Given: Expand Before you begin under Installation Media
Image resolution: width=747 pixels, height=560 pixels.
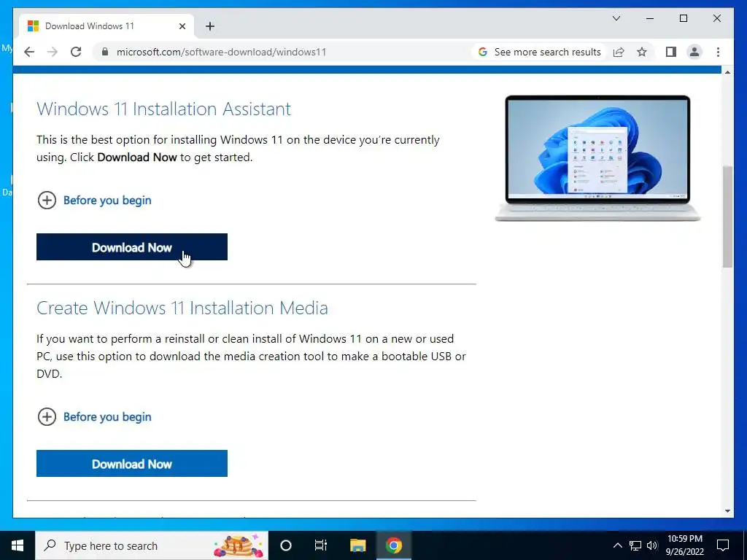Looking at the screenshot, I should click(x=94, y=417).
